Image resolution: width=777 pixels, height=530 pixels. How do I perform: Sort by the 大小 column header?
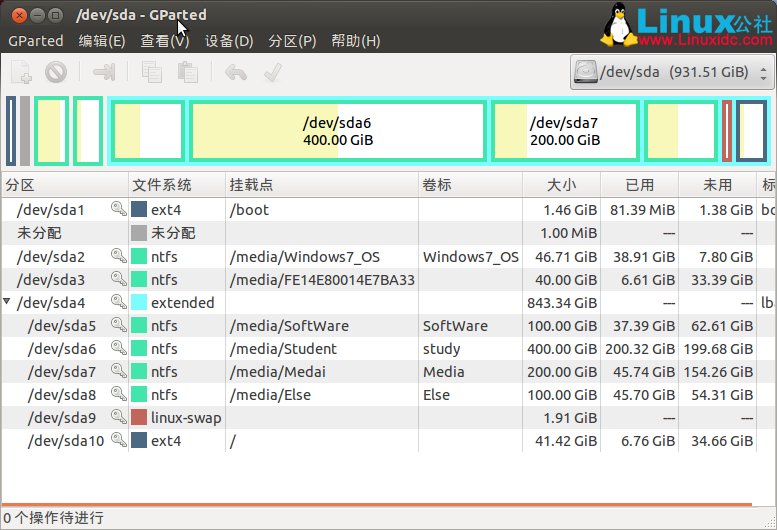point(561,185)
